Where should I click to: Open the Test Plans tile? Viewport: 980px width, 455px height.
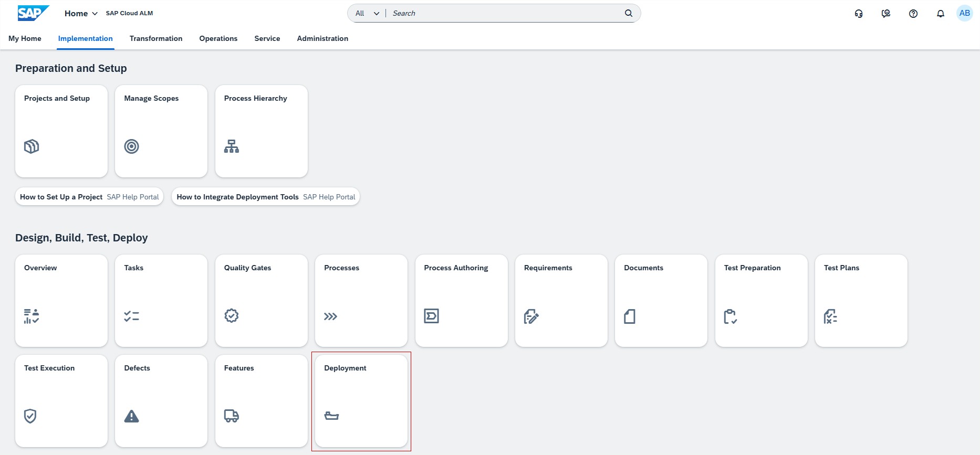coord(861,301)
